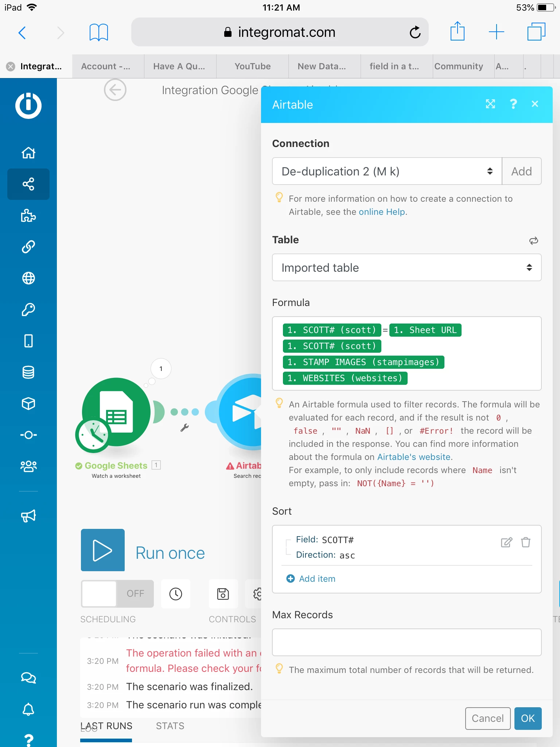This screenshot has width=560, height=747.
Task: Click the Run once play button
Action: [103, 550]
